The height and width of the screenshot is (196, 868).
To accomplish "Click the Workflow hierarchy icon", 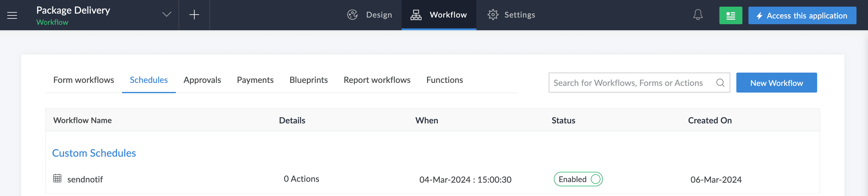I will click(x=416, y=15).
